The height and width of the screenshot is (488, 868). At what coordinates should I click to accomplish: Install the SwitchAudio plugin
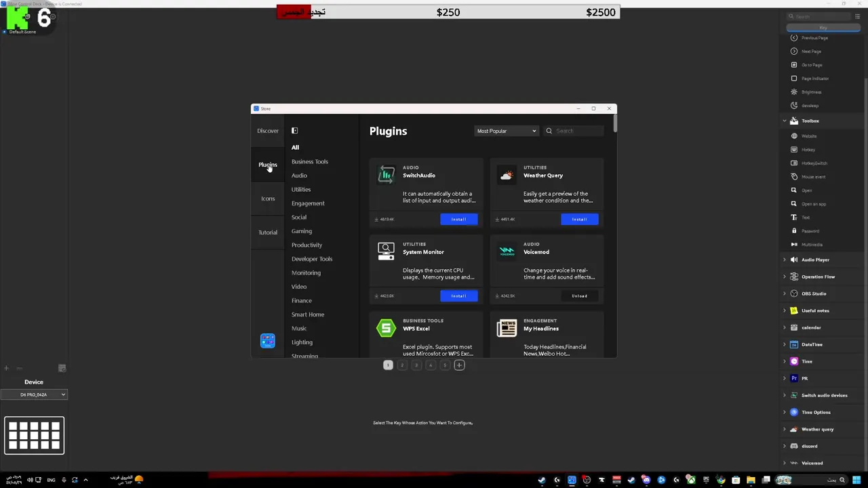tap(458, 219)
